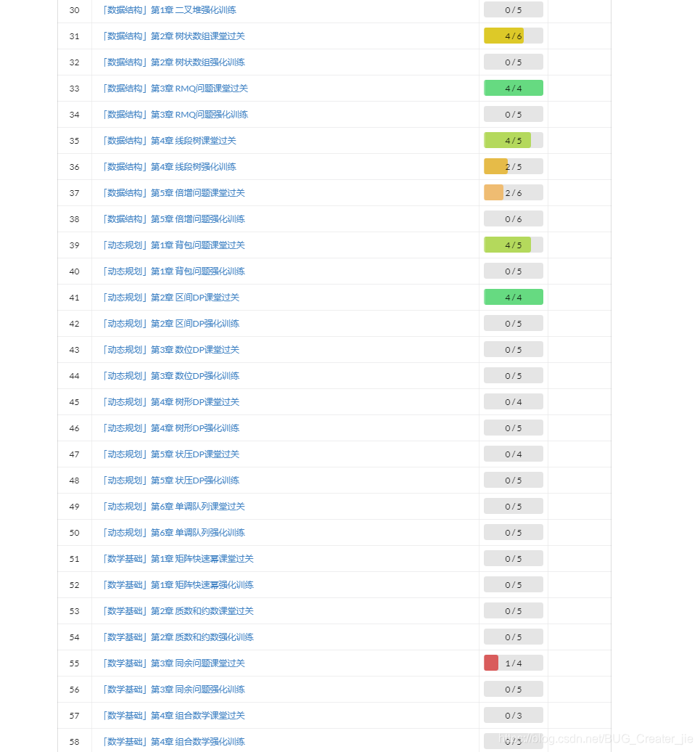Open 第6章 单调队列课堂过关 link
700x752 pixels.
point(174,507)
